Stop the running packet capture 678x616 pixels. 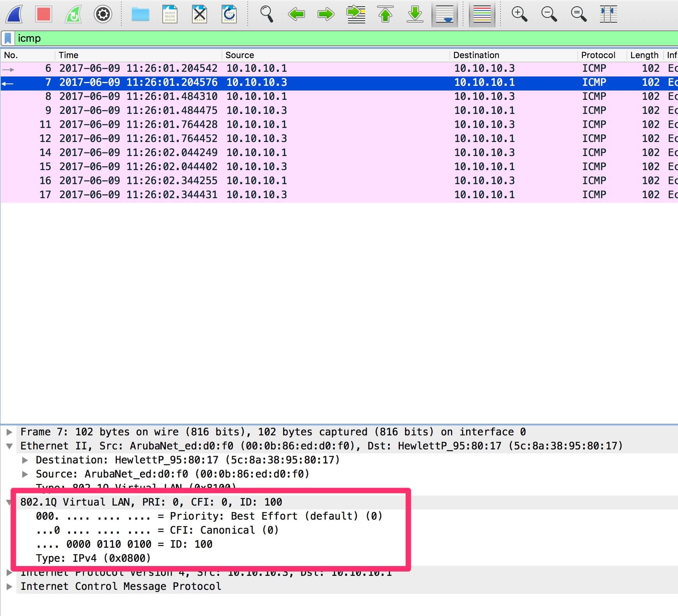coord(44,14)
